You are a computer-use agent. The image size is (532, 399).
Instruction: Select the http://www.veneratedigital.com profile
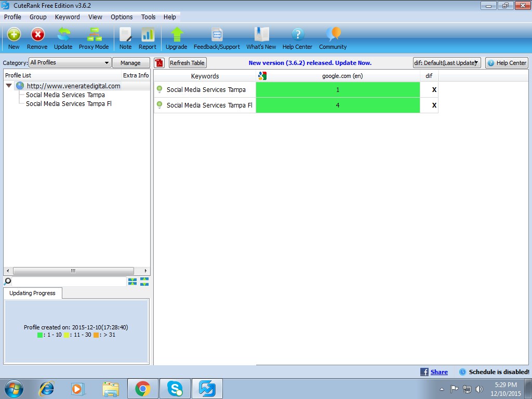click(x=74, y=86)
